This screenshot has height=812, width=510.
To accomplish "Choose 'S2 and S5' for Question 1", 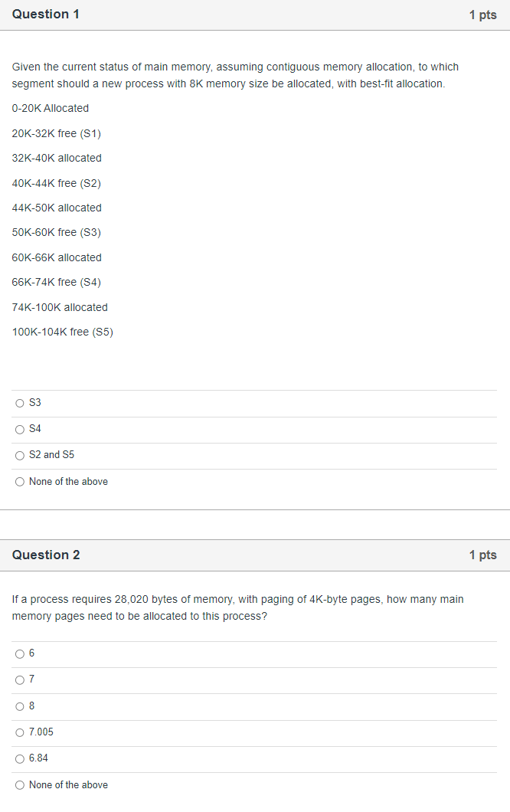I will [19, 455].
